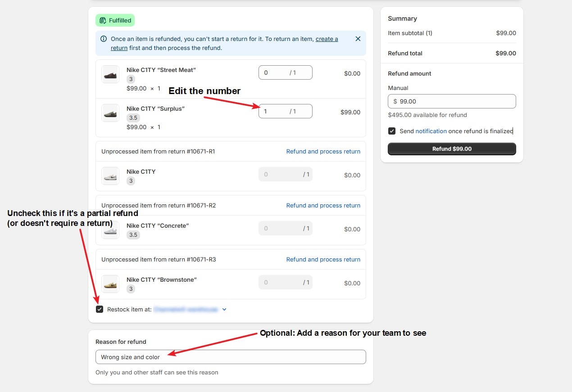Image resolution: width=572 pixels, height=392 pixels.
Task: Click the size 3 tag under Street Meat
Action: coord(131,79)
